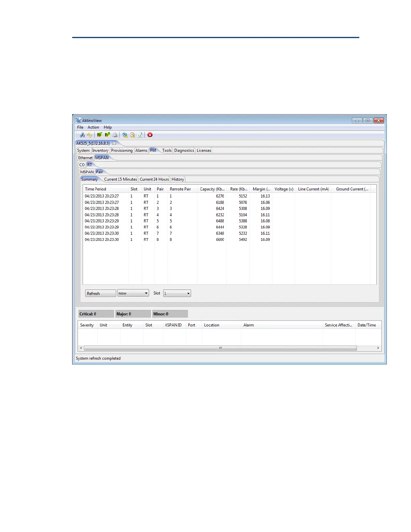This screenshot has height=532, width=411.
Task: Select the Pair tab
Action: pyautogui.click(x=99, y=172)
